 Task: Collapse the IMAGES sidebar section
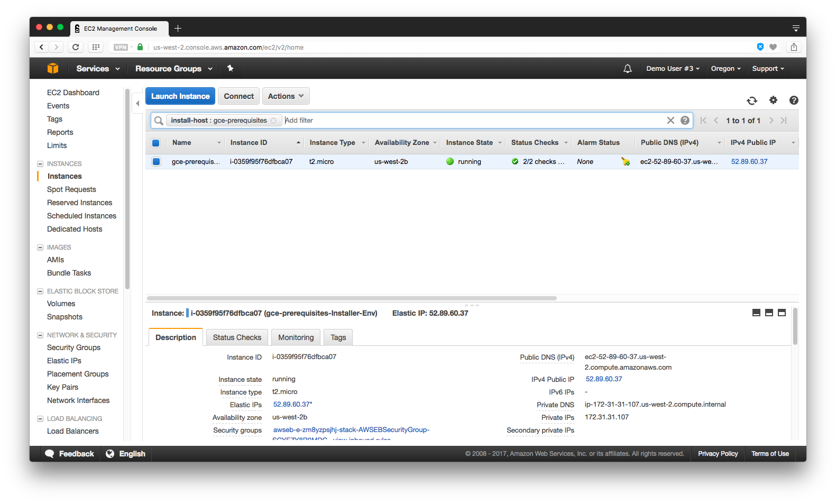coord(40,248)
